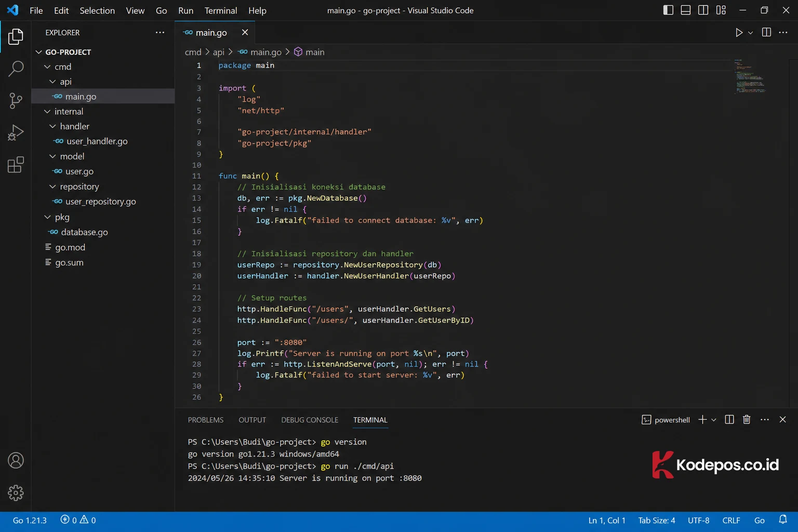Click errors and warnings count in status bar

[x=78, y=520]
